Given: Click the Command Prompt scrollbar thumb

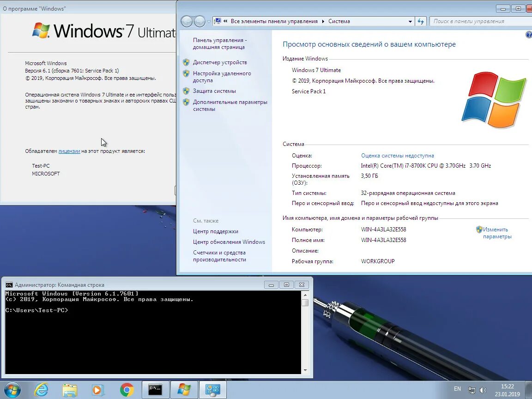Looking at the screenshot, I should coord(305,302).
